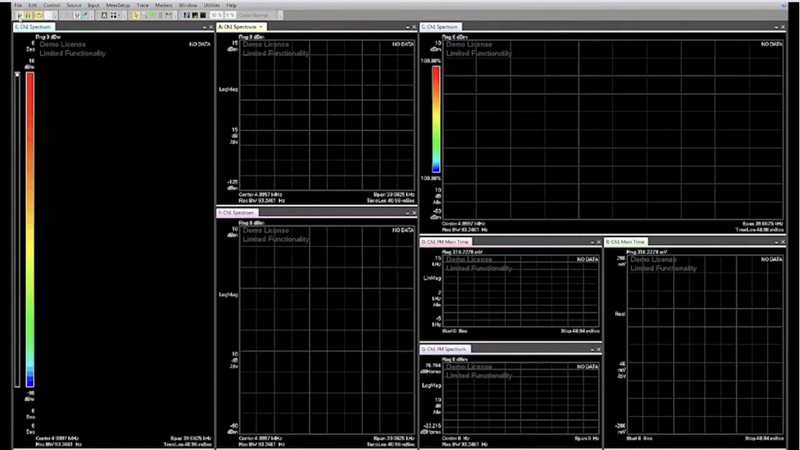The image size is (800, 450).
Task: Click the vertical slider thumb in trace E
Action: 17,74
